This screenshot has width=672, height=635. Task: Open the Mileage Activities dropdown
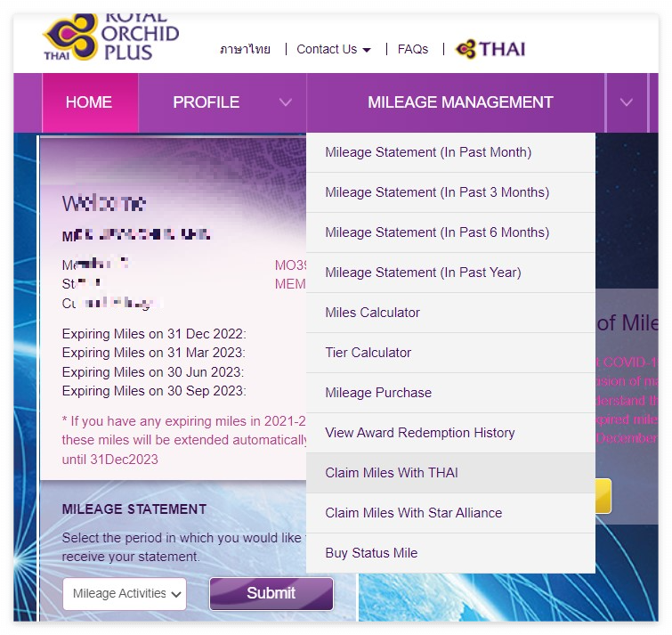(125, 594)
